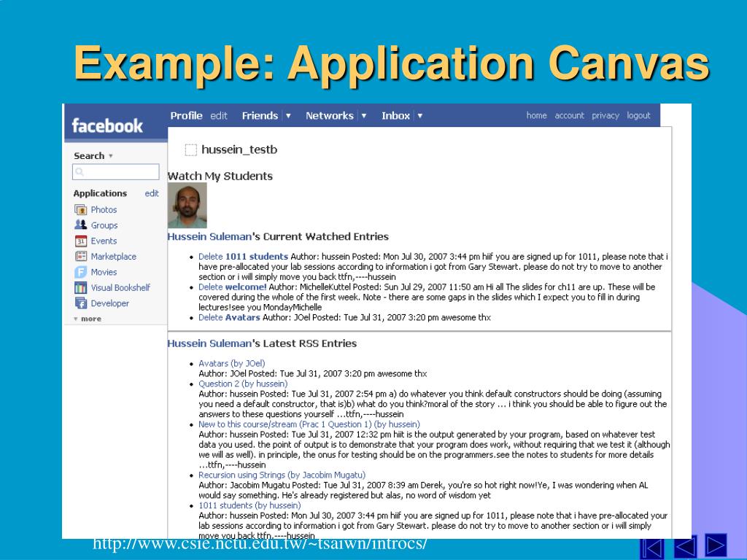
Task: Open New to this course/stream entry
Action: [x=309, y=424]
